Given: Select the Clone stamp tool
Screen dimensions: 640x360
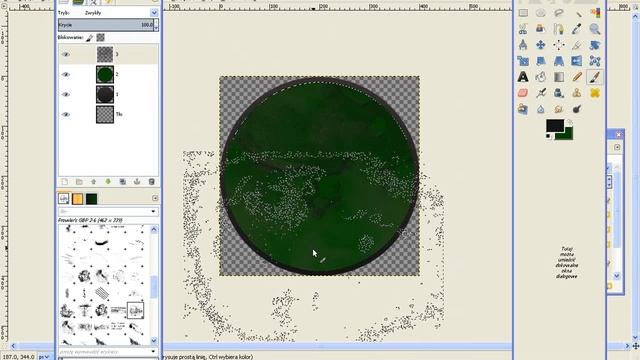Looking at the screenshot, I should [x=577, y=93].
